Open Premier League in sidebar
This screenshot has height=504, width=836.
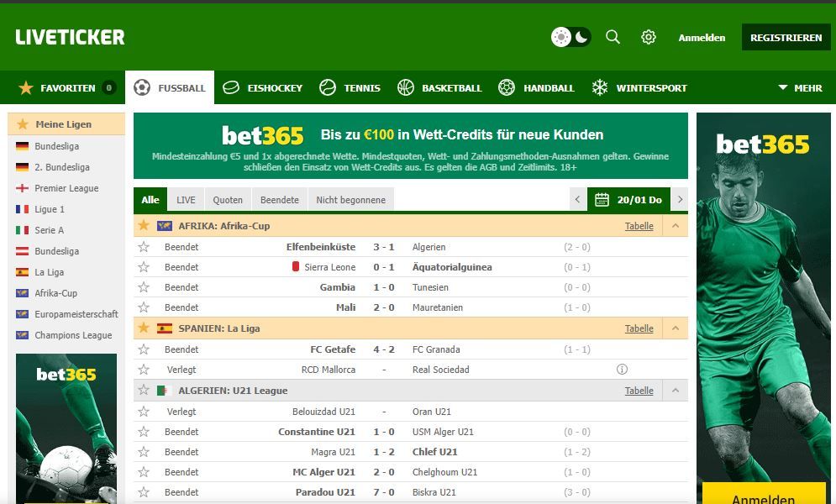pyautogui.click(x=66, y=188)
